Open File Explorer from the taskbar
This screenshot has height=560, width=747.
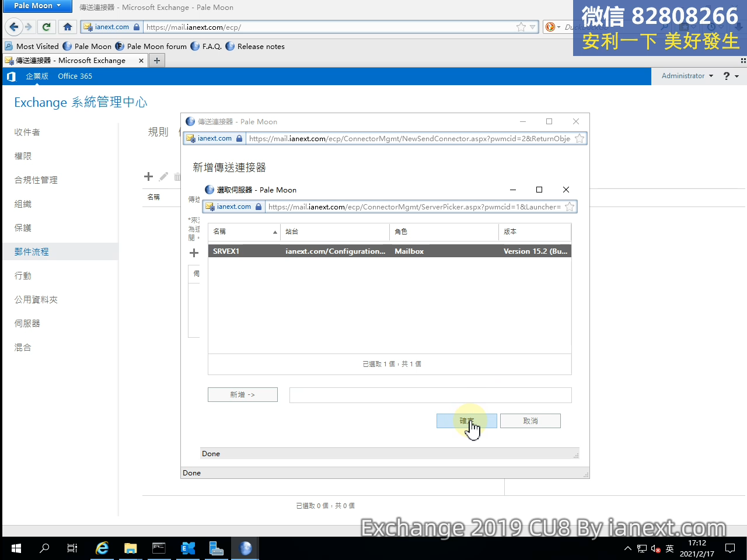tap(130, 548)
